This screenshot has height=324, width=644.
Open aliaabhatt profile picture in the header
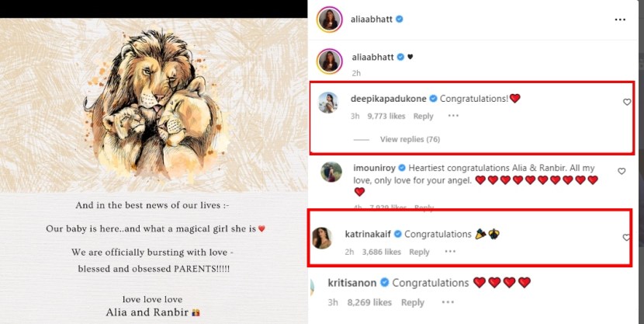[x=330, y=19]
